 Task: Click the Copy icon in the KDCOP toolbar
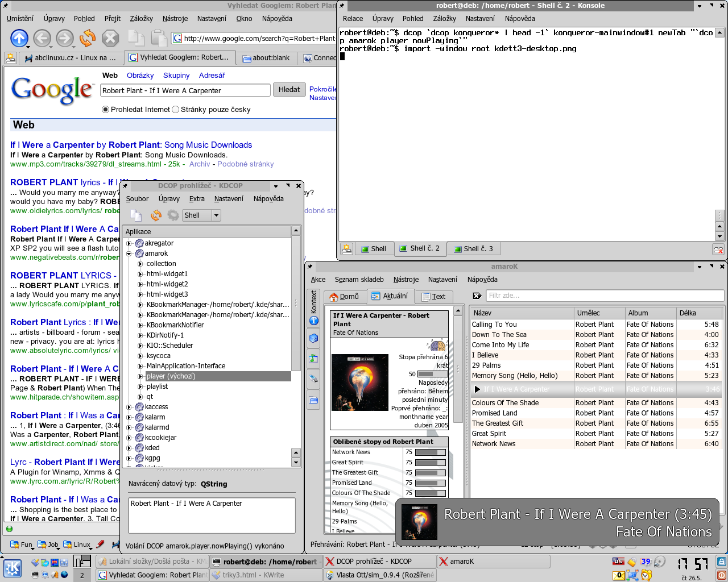tap(136, 215)
